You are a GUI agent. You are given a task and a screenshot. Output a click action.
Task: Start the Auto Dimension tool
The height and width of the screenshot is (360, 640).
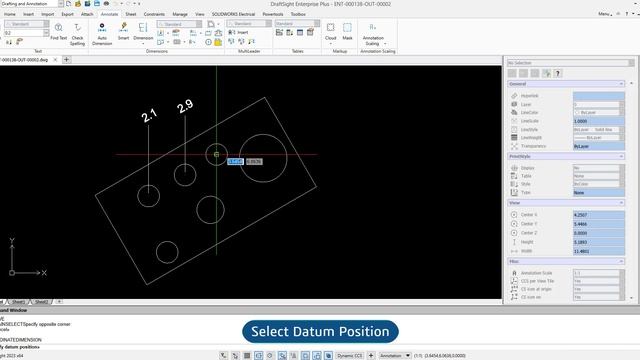[x=102, y=34]
